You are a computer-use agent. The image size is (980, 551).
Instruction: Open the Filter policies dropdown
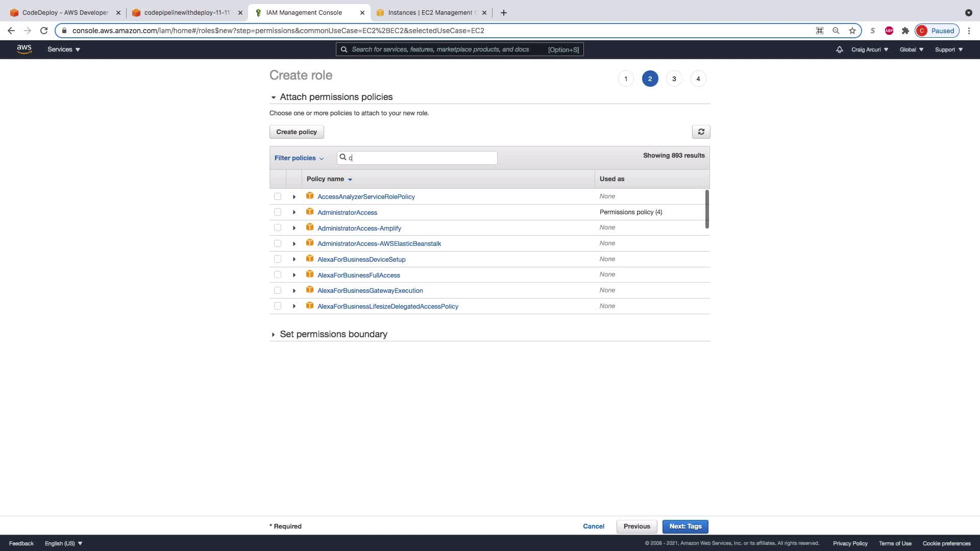click(x=299, y=158)
